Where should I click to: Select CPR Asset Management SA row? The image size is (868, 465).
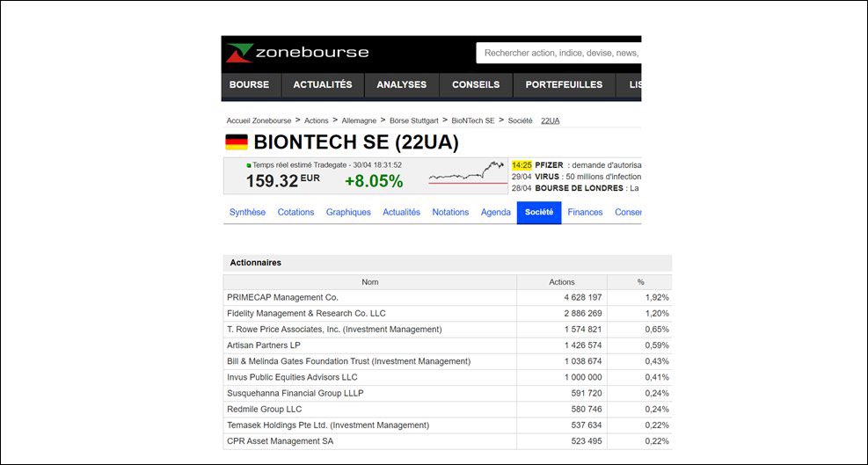(x=448, y=442)
